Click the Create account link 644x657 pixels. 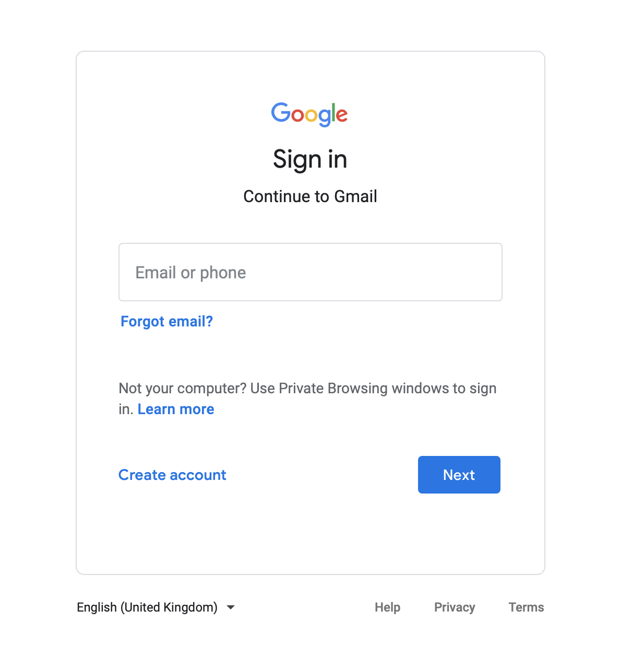(172, 475)
